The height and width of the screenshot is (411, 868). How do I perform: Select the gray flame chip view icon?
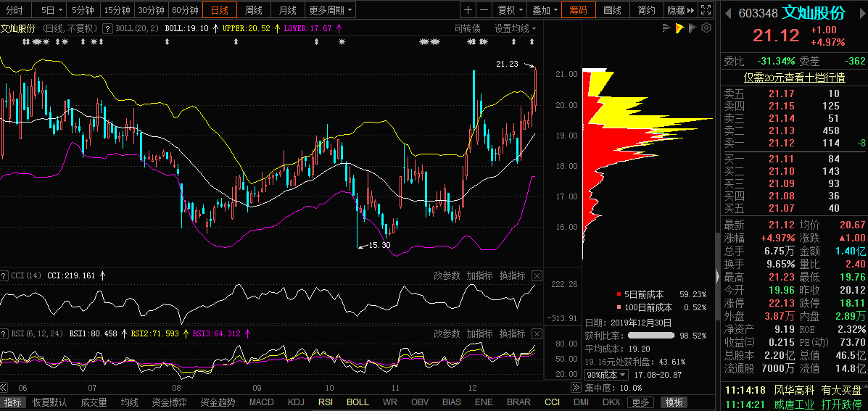pos(693,28)
